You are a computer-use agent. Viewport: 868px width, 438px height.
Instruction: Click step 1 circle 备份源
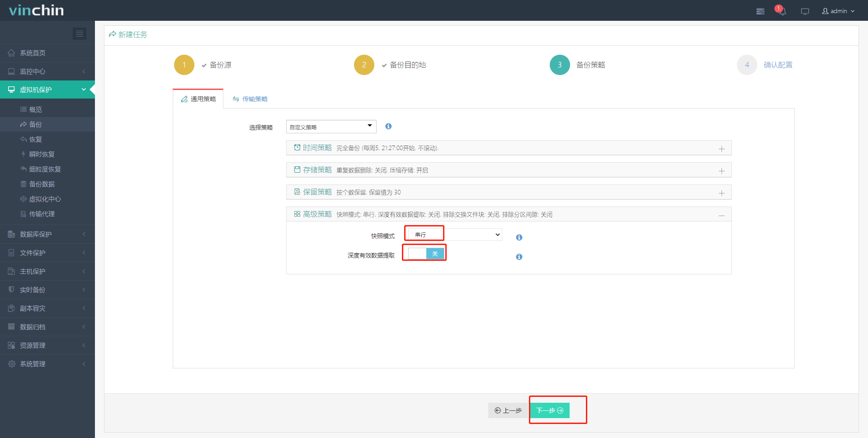[184, 65]
